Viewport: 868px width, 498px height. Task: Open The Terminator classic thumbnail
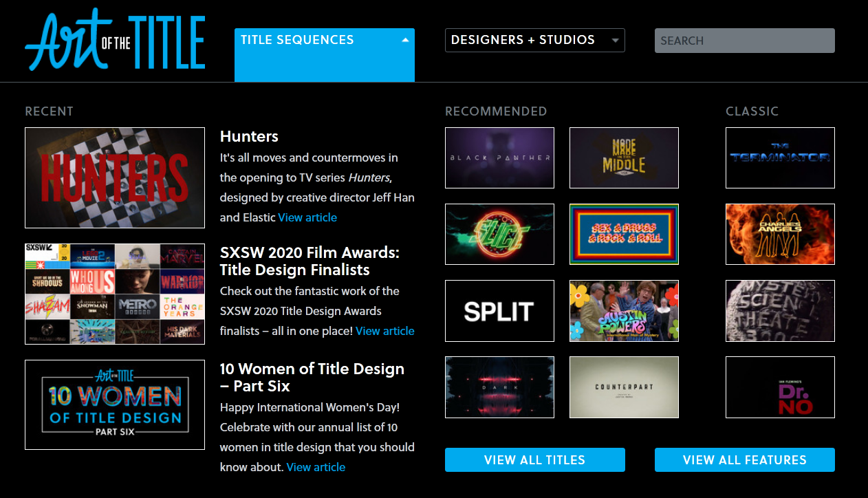[780, 158]
